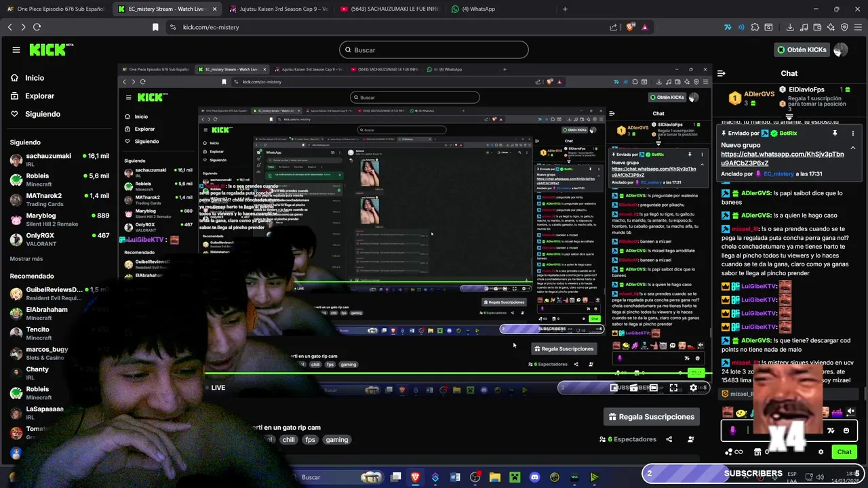Click the channel points infinity icon

738,452
